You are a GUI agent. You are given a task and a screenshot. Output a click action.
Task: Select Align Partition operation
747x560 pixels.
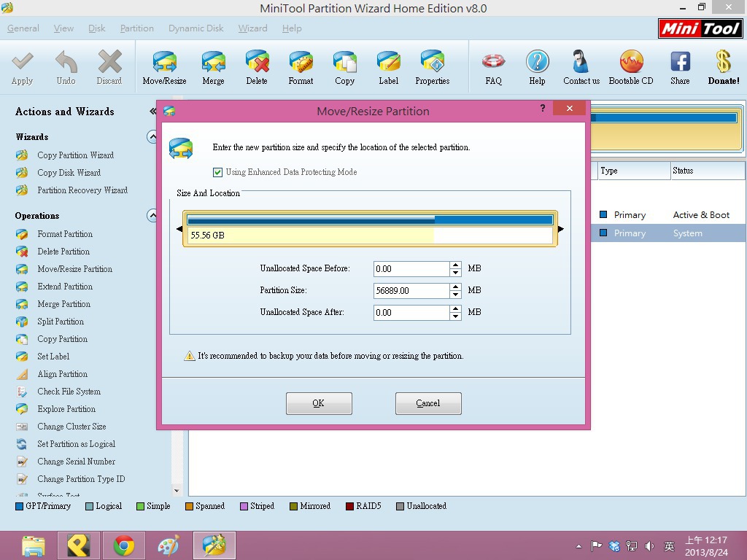[63, 374]
